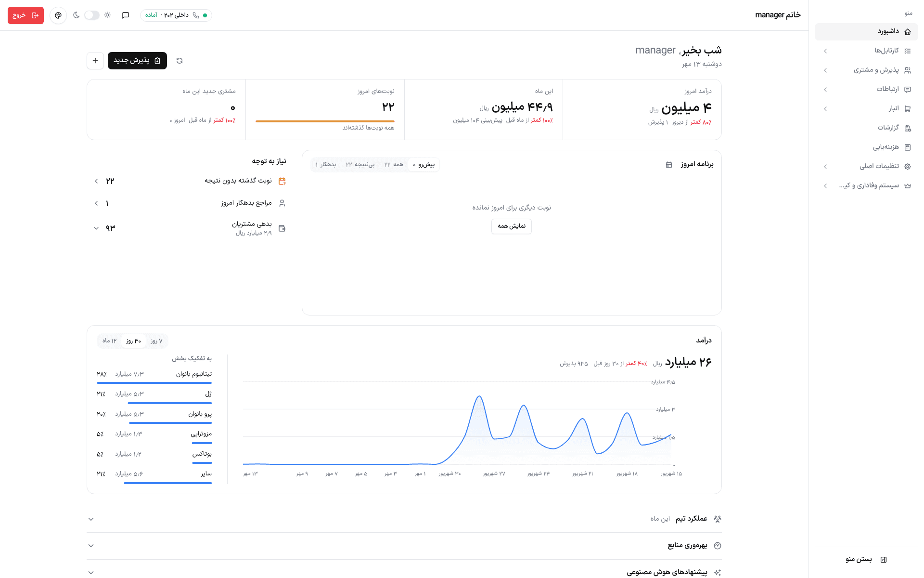This screenshot has width=924, height=578.
Task: Expand the بهره‌وری منابع section
Action: [x=404, y=545]
